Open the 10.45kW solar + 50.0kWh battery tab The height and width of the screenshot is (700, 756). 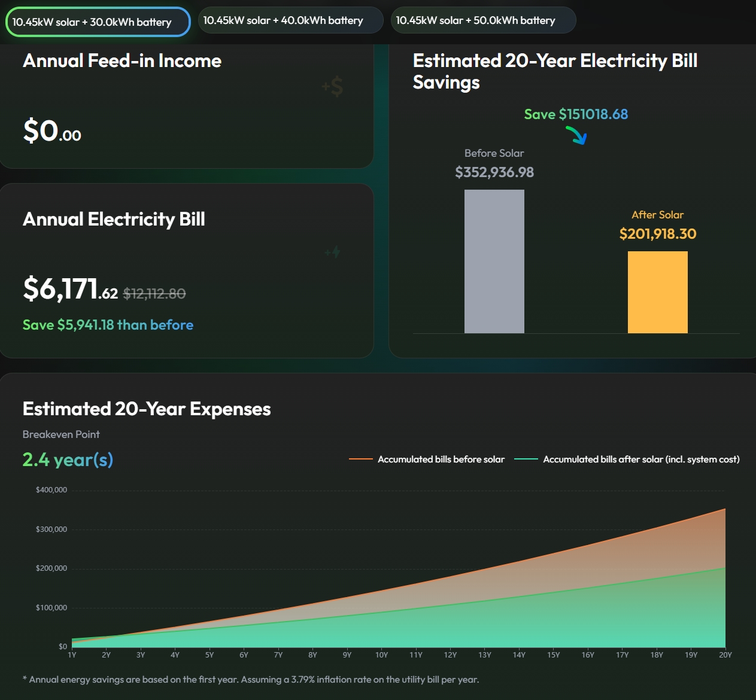[x=482, y=20]
